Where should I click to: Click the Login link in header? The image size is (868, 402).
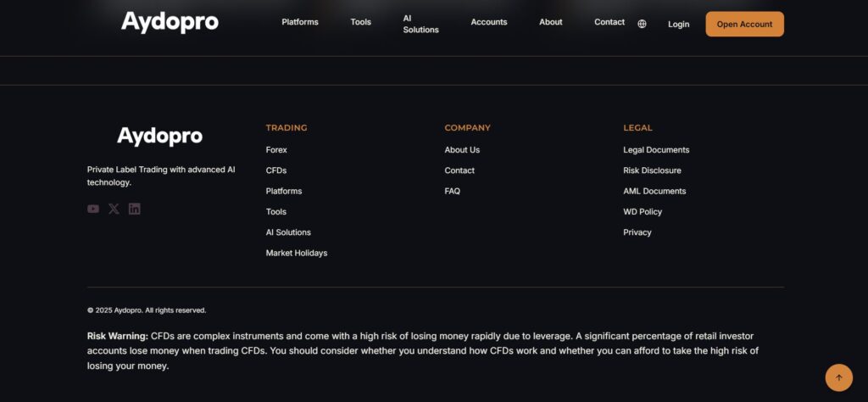click(678, 24)
